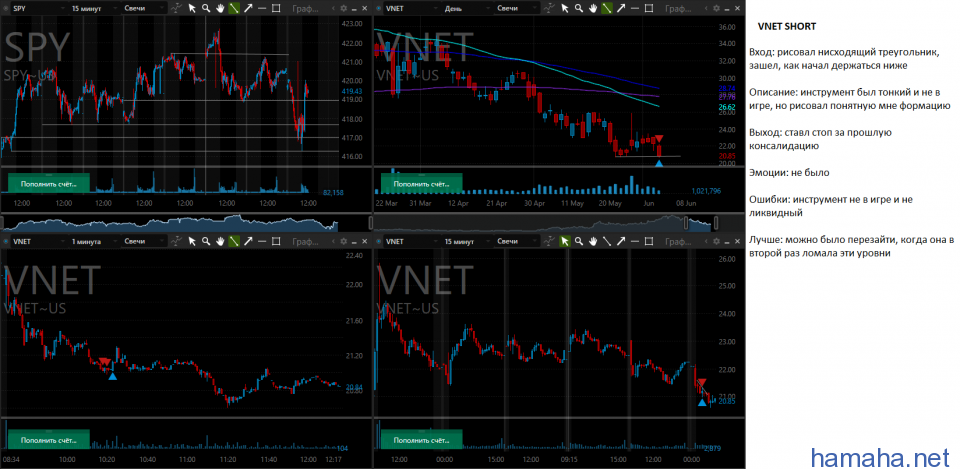Open the 'День' timeframe dropdown

coord(467,9)
